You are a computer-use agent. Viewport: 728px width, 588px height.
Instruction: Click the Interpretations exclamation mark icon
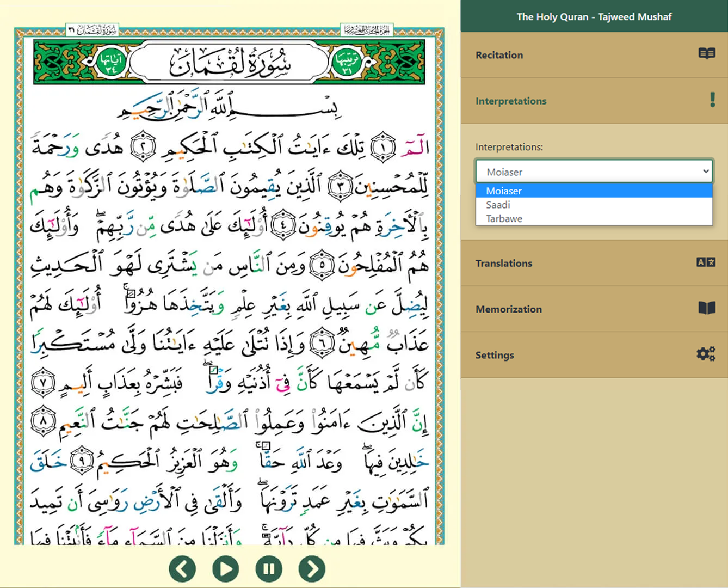(x=712, y=100)
